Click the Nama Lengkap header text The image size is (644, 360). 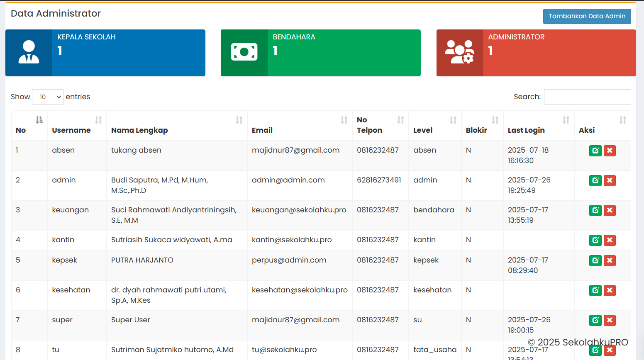(139, 130)
